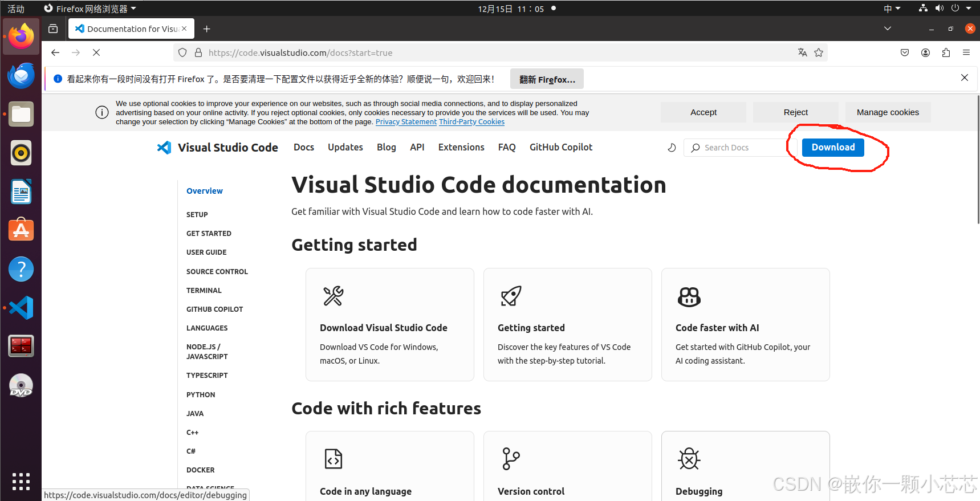
Task: Open the Version control card
Action: pos(568,466)
